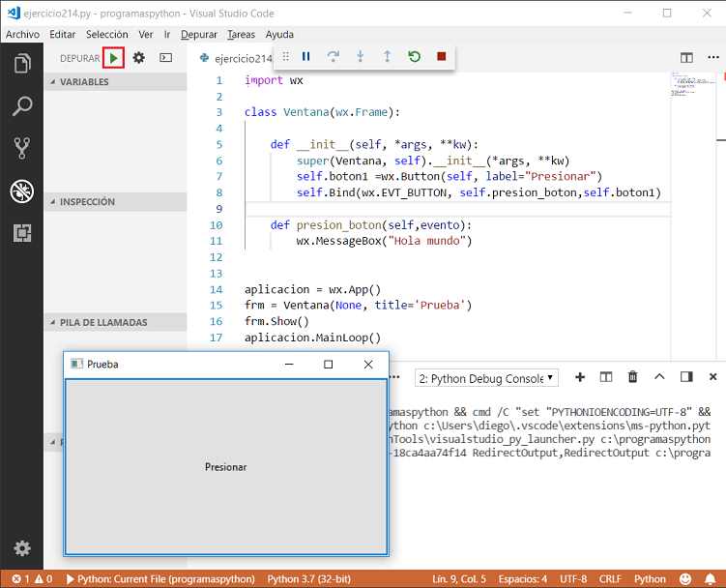Open the Depurar menu
726x588 pixels.
point(198,34)
